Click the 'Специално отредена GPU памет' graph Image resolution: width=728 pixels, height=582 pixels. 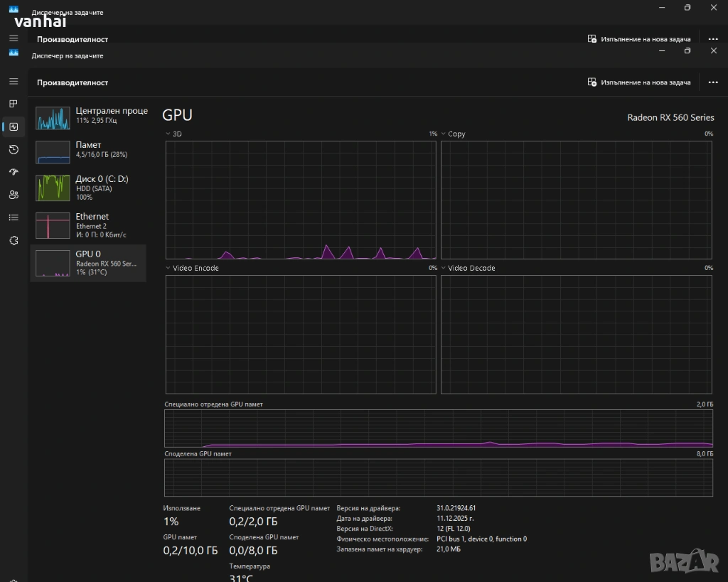click(438, 429)
